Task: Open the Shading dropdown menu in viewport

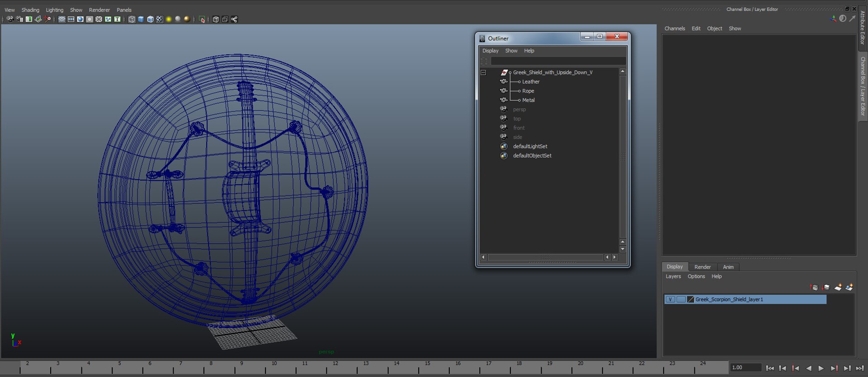Action: 30,10
